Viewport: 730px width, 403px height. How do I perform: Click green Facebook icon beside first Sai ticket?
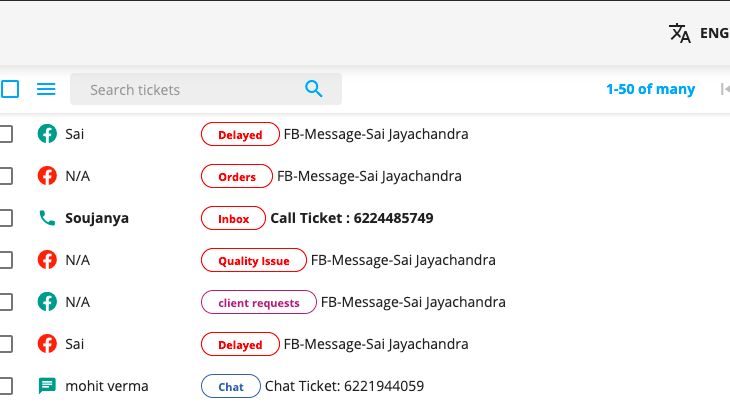[x=47, y=134]
